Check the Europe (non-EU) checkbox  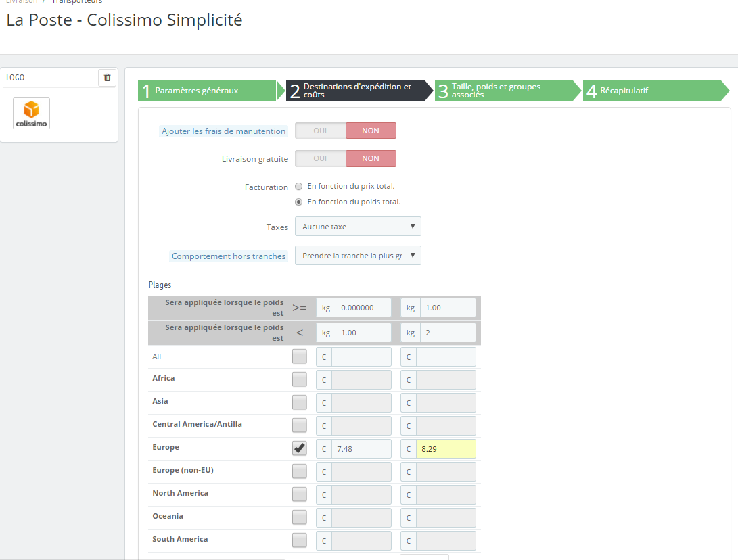point(300,471)
